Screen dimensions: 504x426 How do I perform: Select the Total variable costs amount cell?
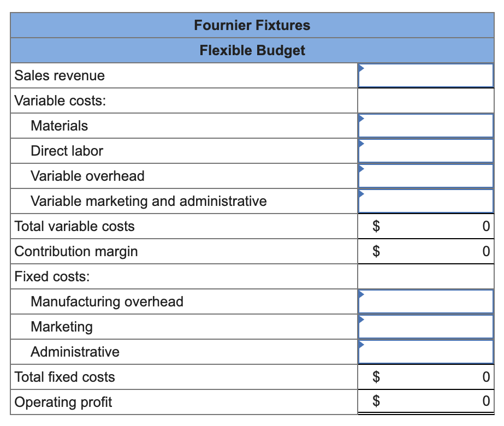426,226
